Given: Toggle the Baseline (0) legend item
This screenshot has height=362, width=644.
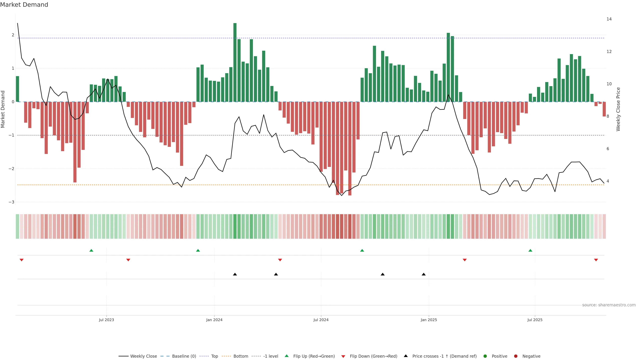Looking at the screenshot, I should [x=184, y=356].
